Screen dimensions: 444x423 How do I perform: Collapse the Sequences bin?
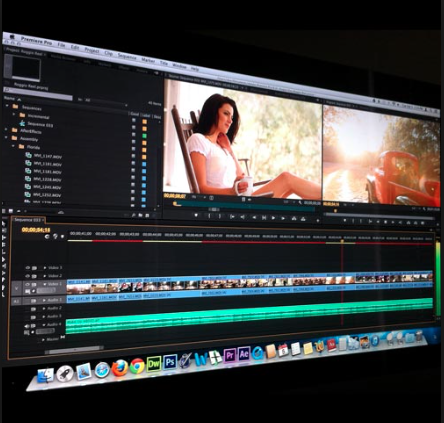7,106
